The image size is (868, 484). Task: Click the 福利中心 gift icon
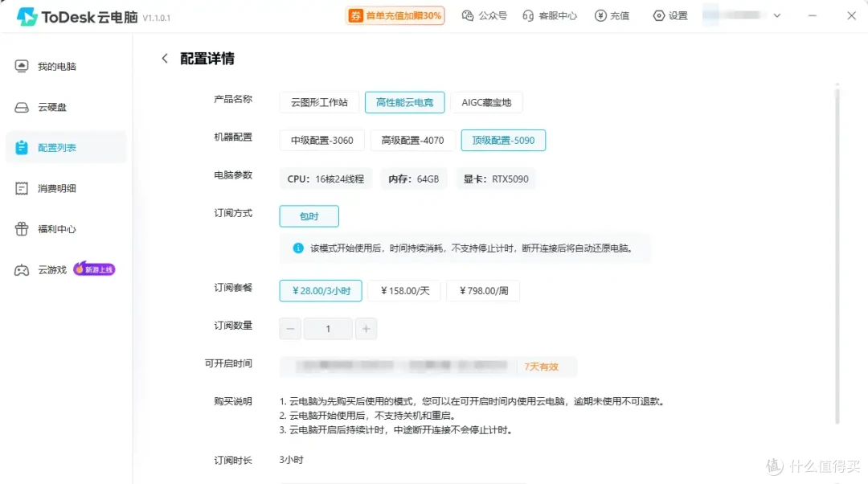click(22, 228)
